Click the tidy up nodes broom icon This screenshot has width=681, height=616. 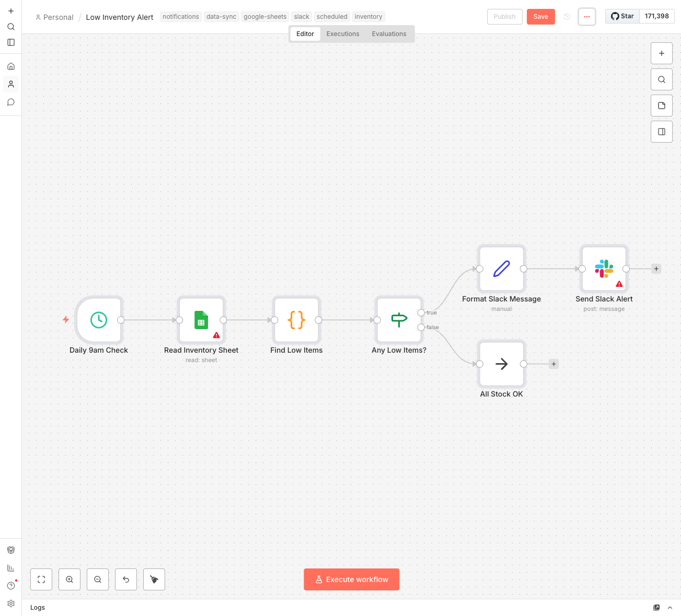click(154, 579)
